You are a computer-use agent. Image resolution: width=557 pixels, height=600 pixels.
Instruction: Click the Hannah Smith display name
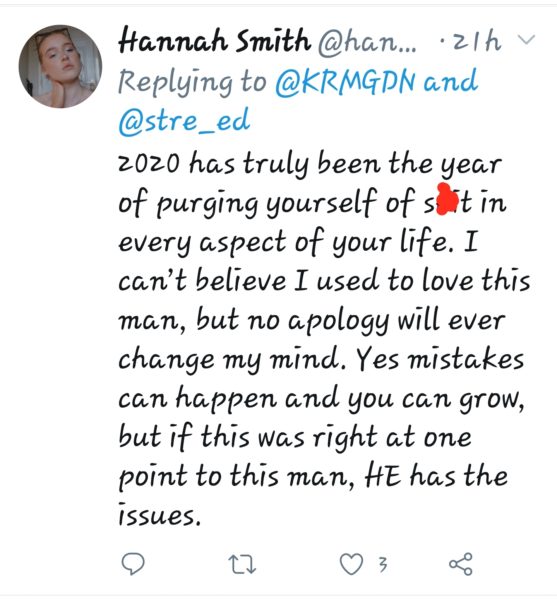tap(215, 41)
